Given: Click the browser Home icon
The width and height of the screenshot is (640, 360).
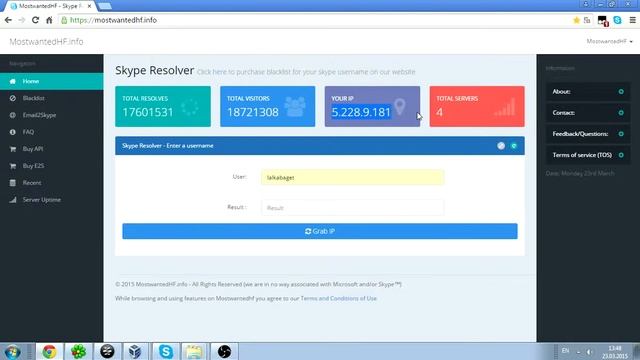Looking at the screenshot, I should click(x=49, y=20).
